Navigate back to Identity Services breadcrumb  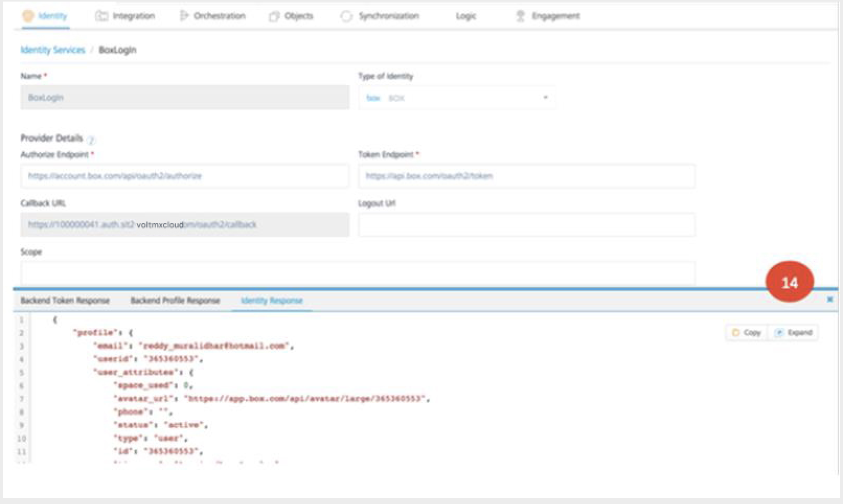[52, 50]
